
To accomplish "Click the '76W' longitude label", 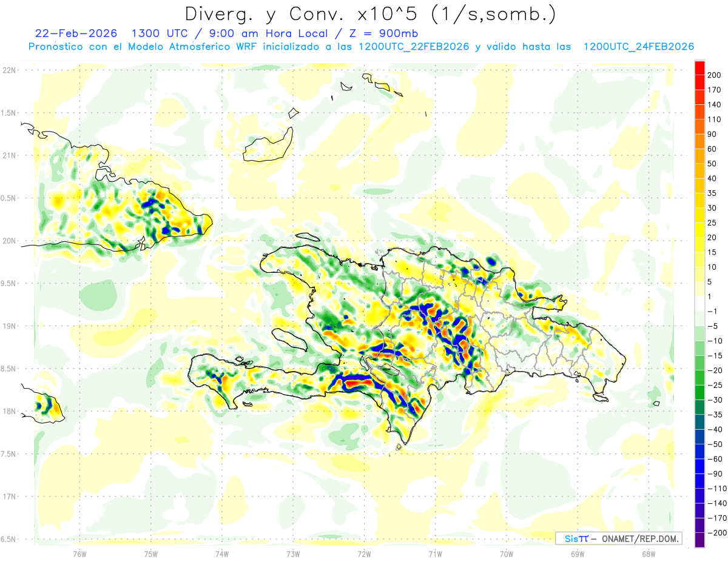I will [79, 553].
